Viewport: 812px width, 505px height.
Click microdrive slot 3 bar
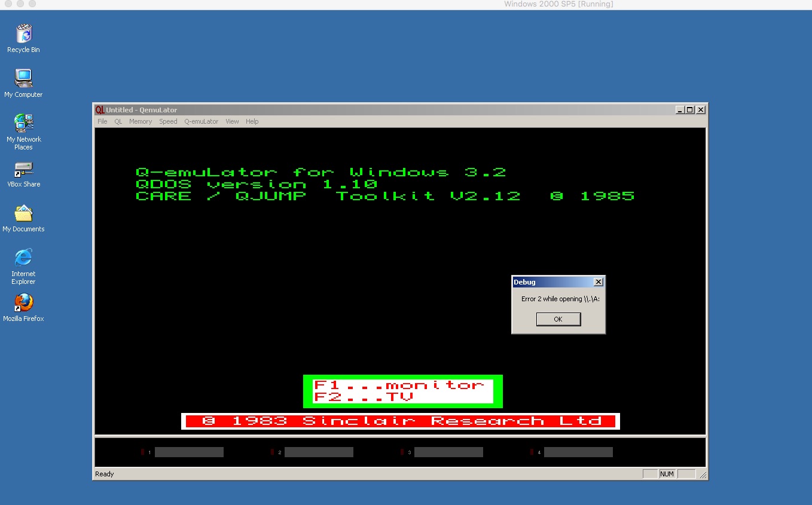tap(448, 452)
